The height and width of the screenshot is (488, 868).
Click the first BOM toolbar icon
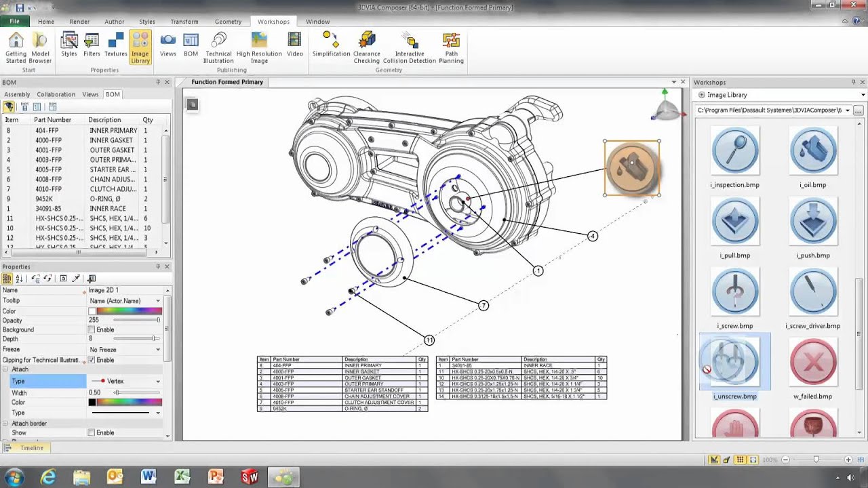[9, 106]
